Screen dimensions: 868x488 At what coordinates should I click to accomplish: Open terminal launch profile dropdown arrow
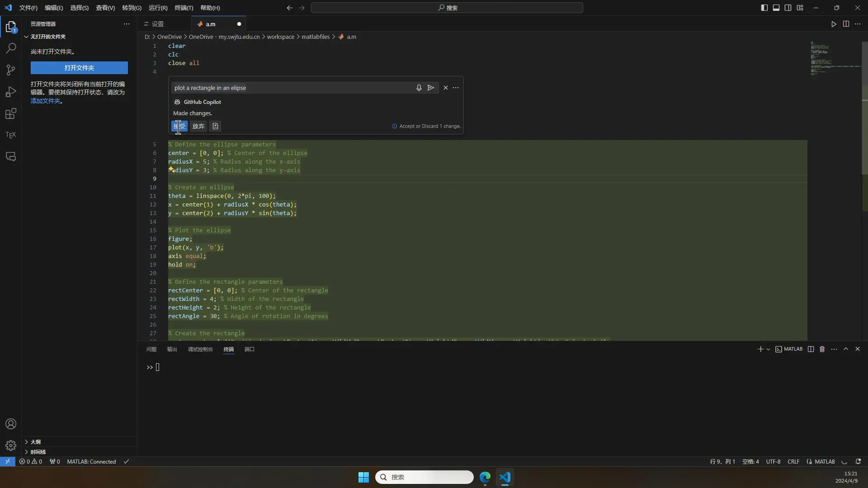[x=768, y=349]
